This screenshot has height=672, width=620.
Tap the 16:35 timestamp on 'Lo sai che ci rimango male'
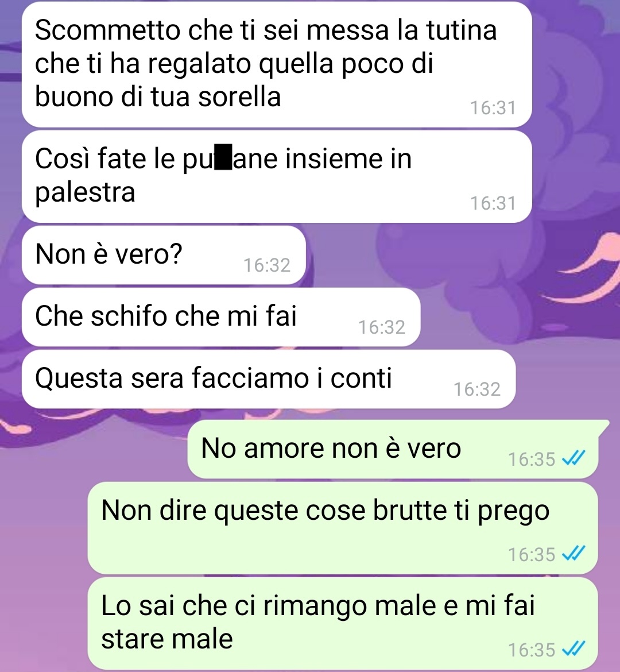pos(532,650)
